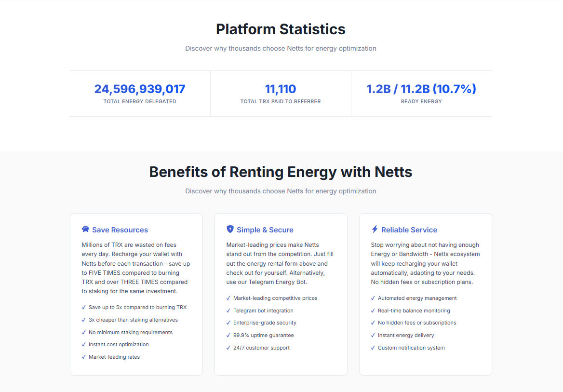Click the "Platform Statistics" section title
This screenshot has height=392, width=563.
[281, 29]
